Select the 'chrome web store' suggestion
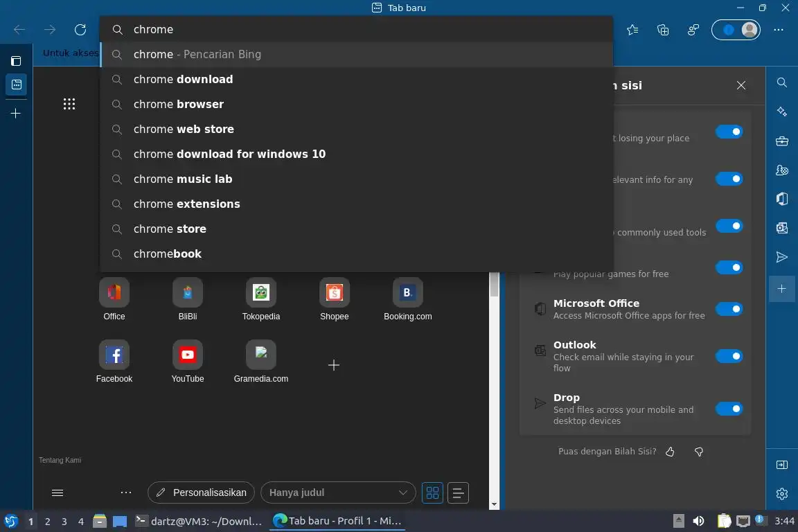Viewport: 798px width, 532px height. pyautogui.click(x=357, y=130)
